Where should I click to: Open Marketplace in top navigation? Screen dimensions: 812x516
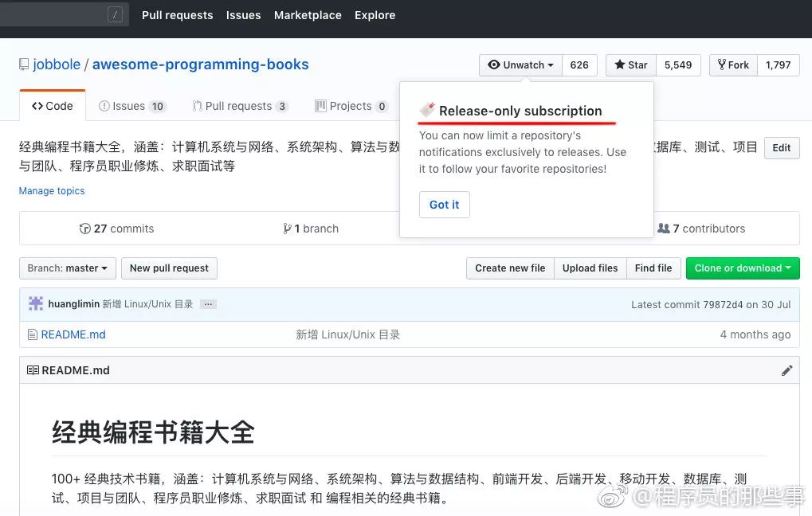click(308, 15)
